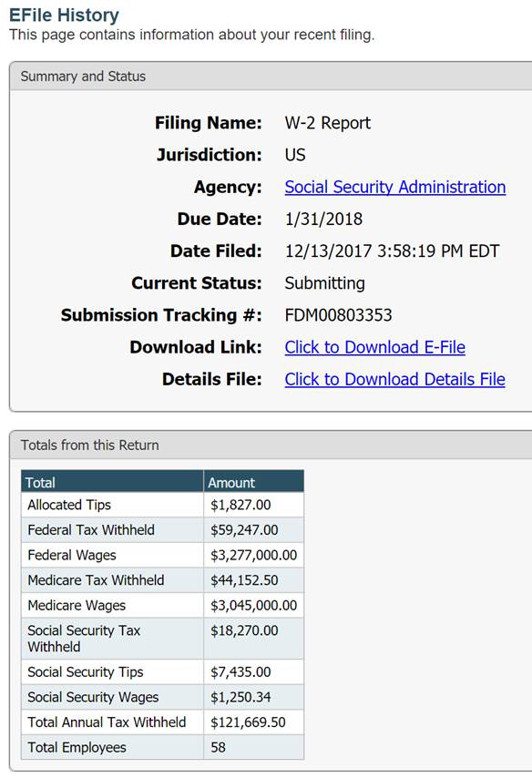Open the Social Security Administration link
The image size is (532, 778).
[395, 187]
